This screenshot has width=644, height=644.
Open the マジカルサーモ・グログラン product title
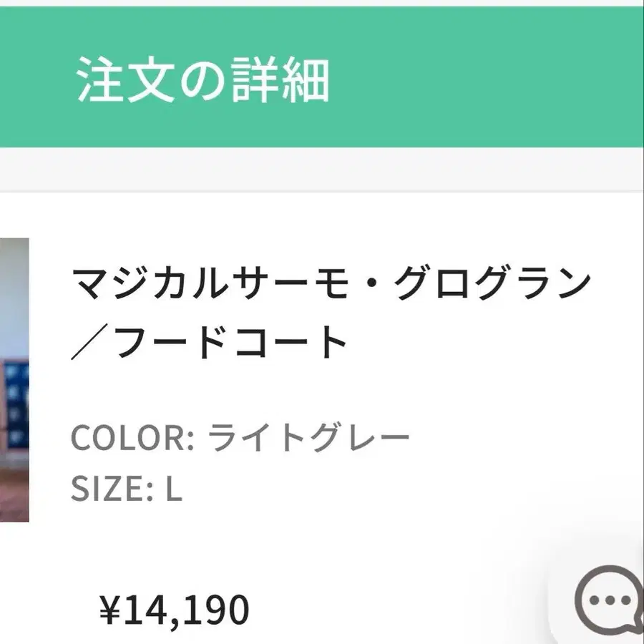click(331, 285)
